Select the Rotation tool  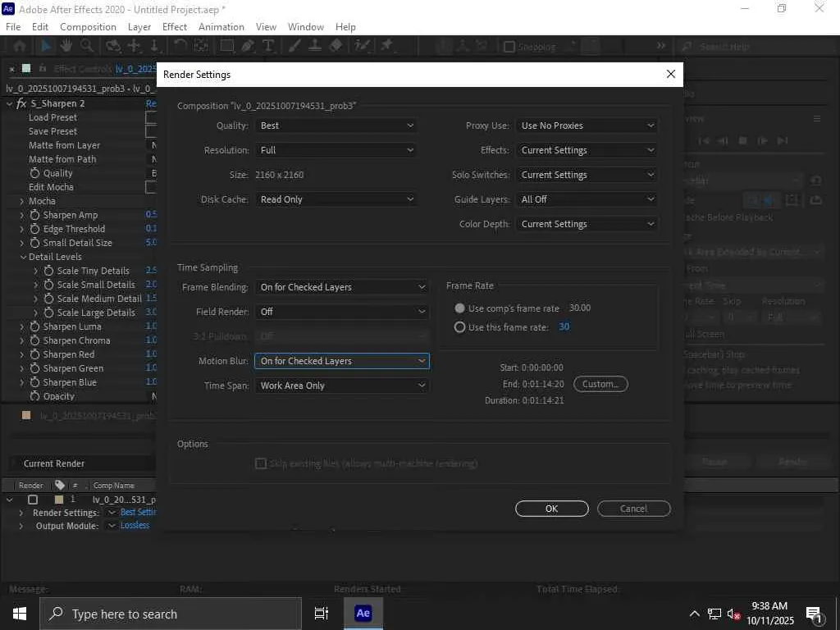tap(180, 46)
